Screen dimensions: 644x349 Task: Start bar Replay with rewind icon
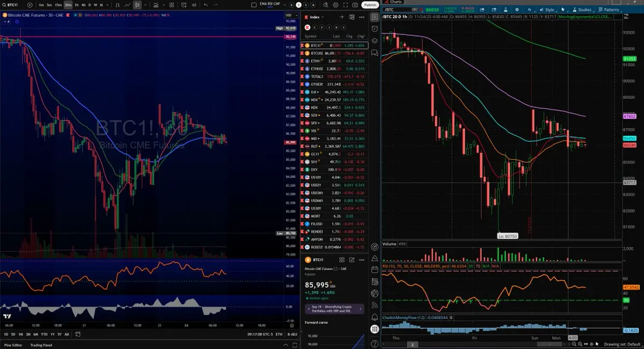(194, 5)
